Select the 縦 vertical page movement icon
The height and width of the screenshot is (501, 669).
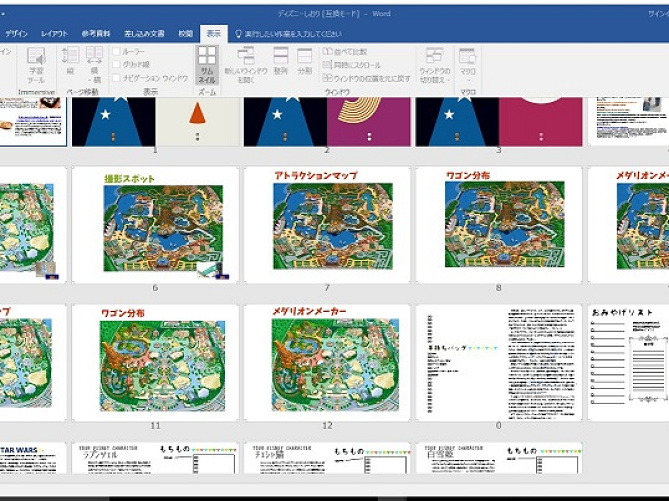(70, 61)
